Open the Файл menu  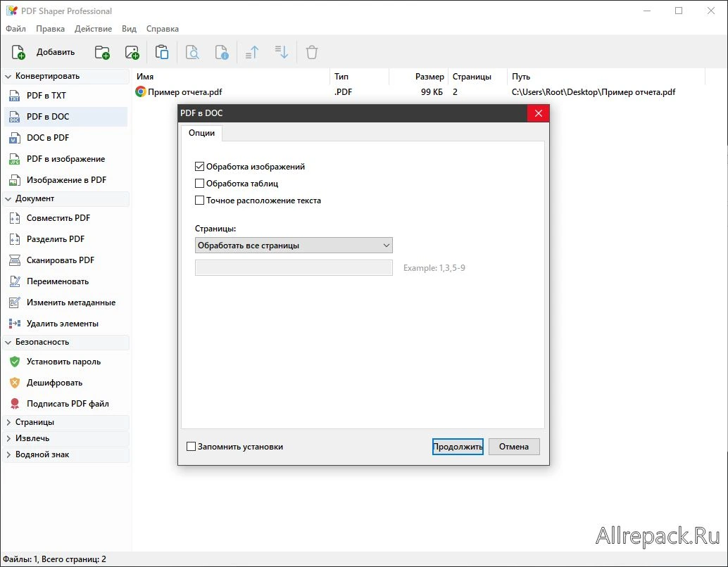click(15, 29)
